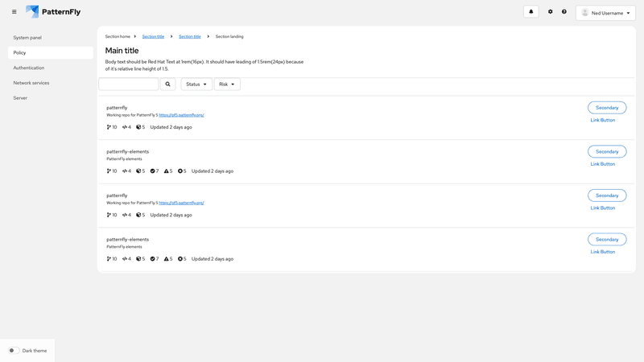Click the branch icon in first patternfly row

tap(109, 127)
